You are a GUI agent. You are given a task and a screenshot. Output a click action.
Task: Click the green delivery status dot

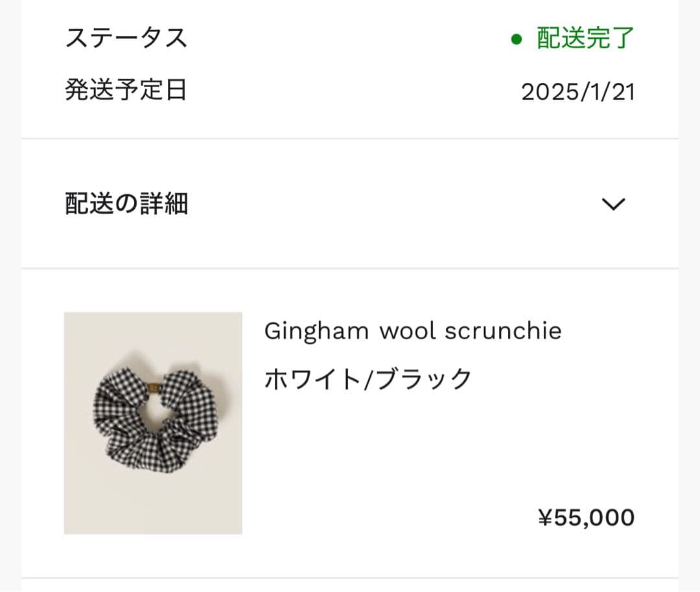[517, 40]
